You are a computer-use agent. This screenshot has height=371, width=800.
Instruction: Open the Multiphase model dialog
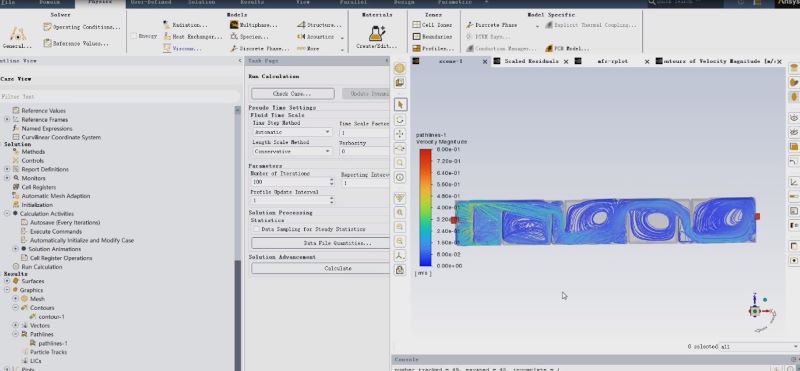254,24
